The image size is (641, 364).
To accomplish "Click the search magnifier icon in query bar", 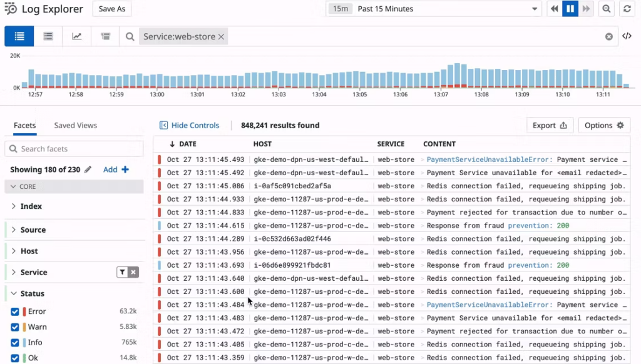I will [130, 37].
